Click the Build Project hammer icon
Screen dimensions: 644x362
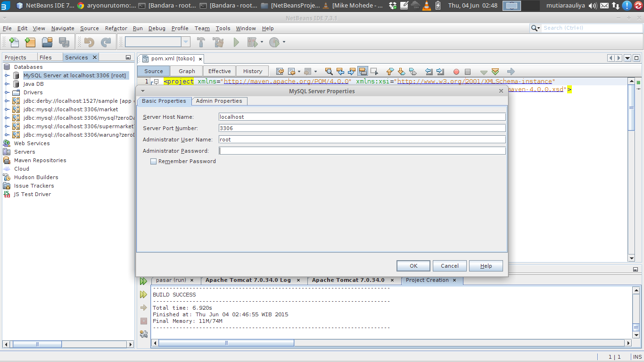(x=201, y=42)
